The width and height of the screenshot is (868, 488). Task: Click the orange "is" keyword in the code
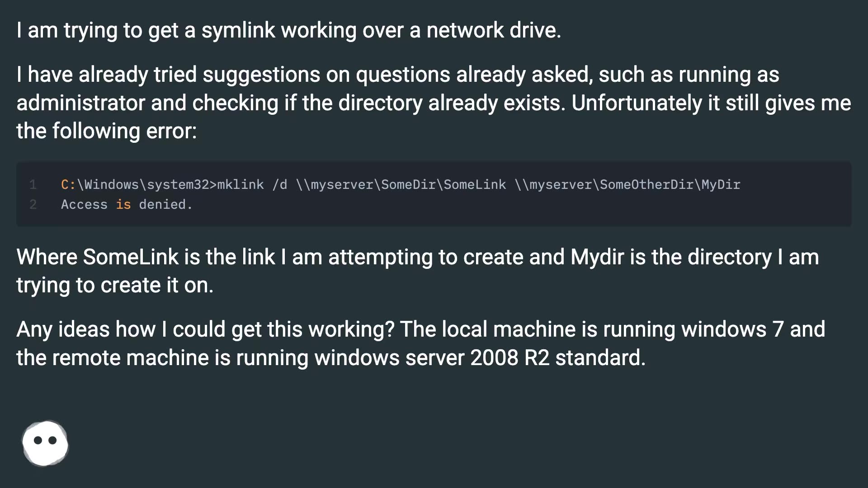[123, 205]
